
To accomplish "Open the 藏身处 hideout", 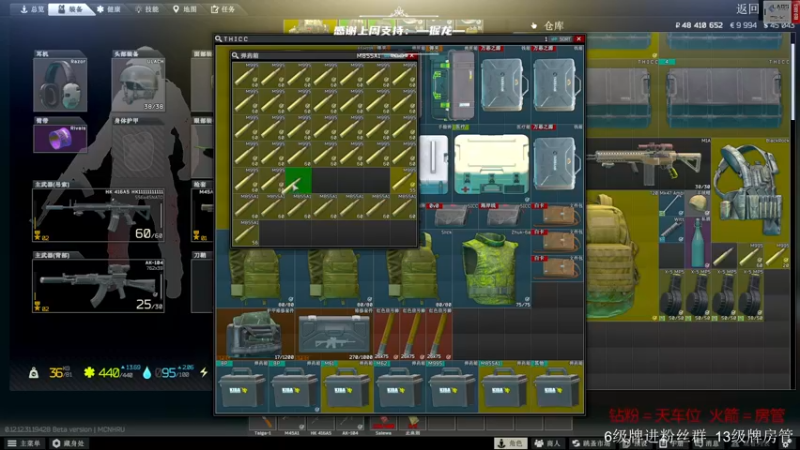I will click(68, 443).
